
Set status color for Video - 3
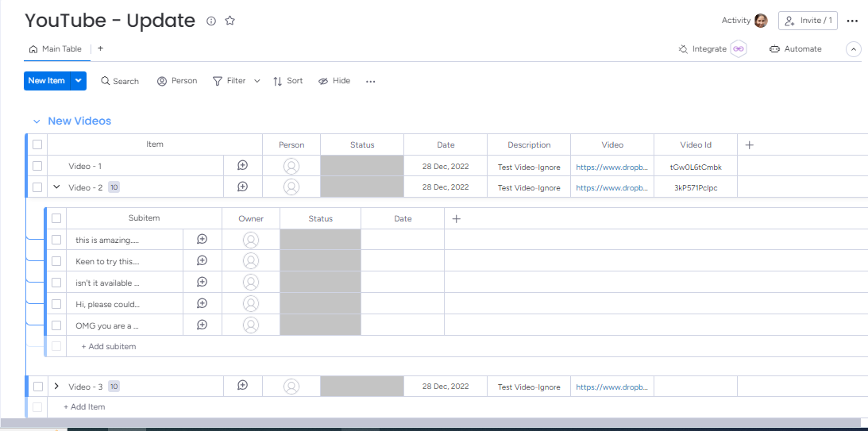[x=362, y=387]
